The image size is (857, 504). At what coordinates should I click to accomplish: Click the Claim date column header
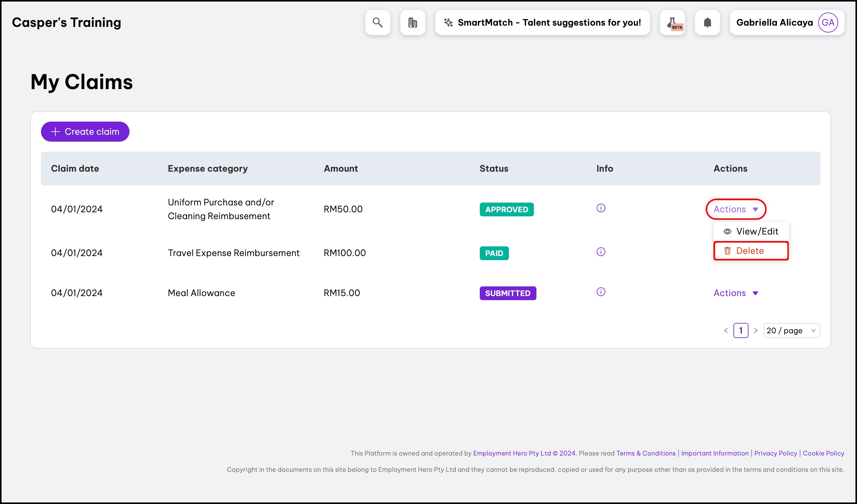pyautogui.click(x=75, y=169)
